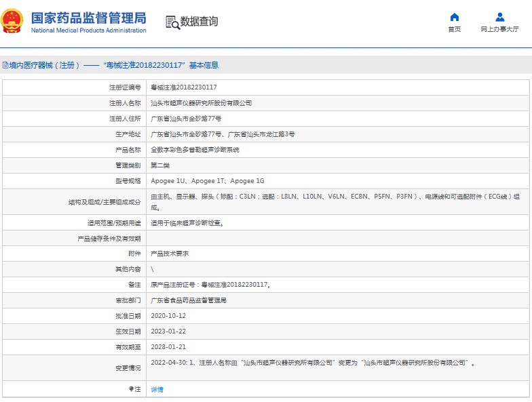Click expiry date 2028-01-21

pyautogui.click(x=168, y=347)
